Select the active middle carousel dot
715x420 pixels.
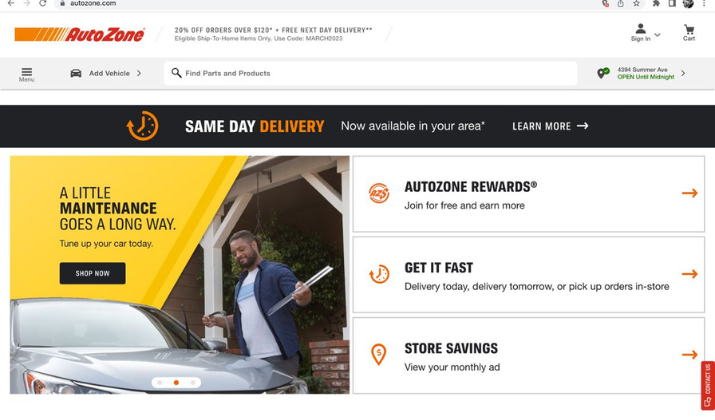click(x=176, y=383)
